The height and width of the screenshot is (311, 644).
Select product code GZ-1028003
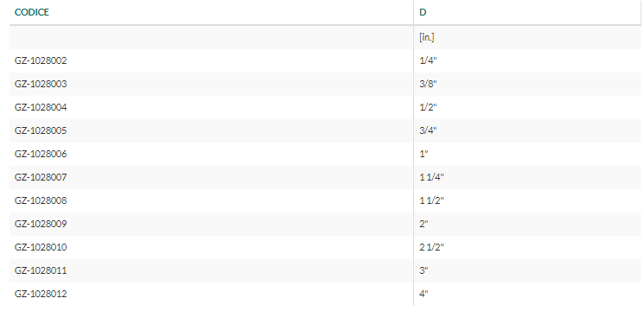[x=41, y=84]
